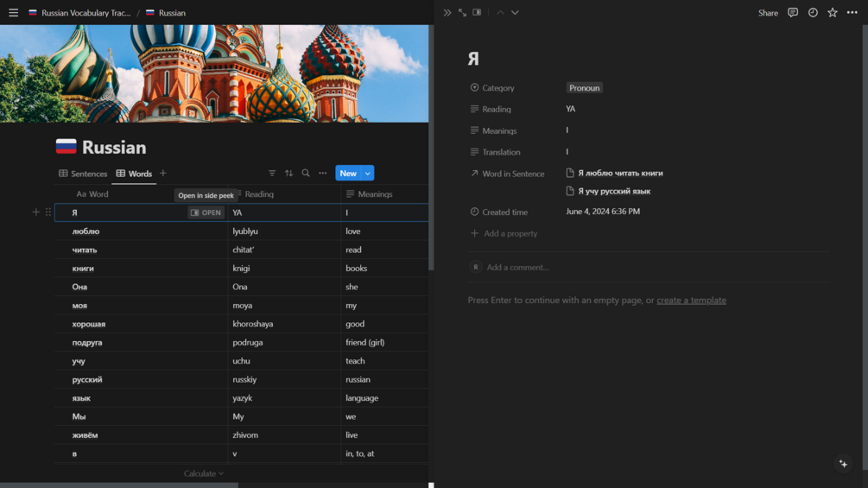Open the sentence Я учу русский язык
The image size is (868, 488).
click(608, 191)
